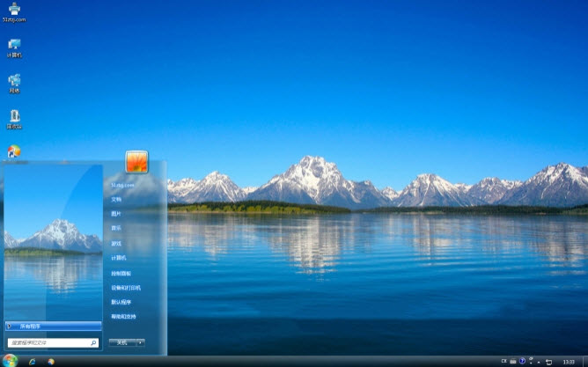Open 设备和打印机 in the Start menu
This screenshot has width=588, height=367.
point(126,288)
